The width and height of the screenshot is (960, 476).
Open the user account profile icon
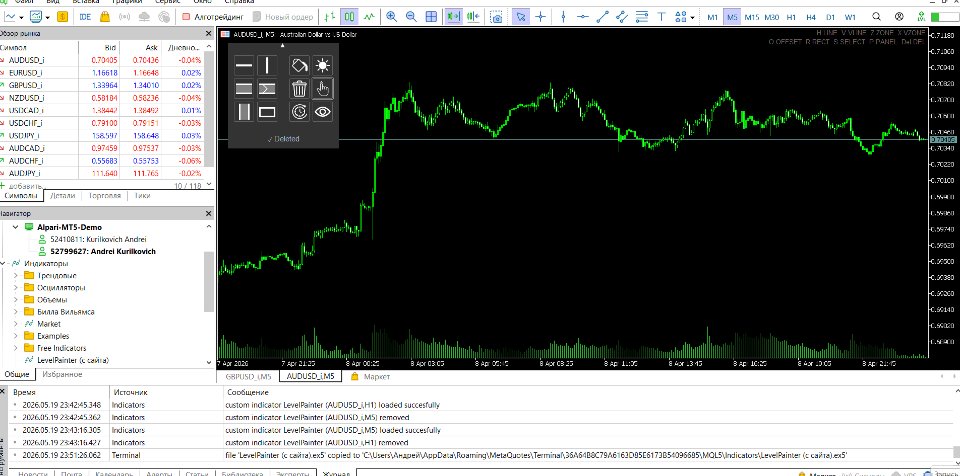point(899,17)
